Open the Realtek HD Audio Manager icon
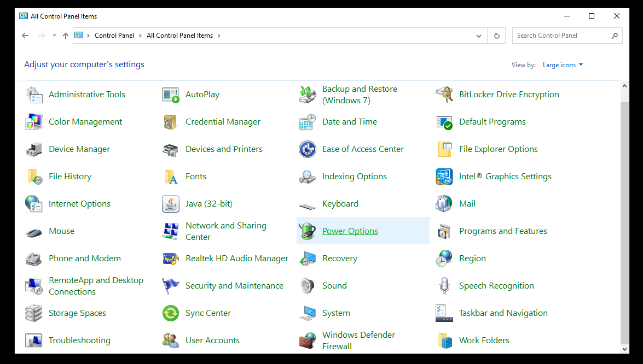Viewport: 643px width, 364px height. click(171, 259)
